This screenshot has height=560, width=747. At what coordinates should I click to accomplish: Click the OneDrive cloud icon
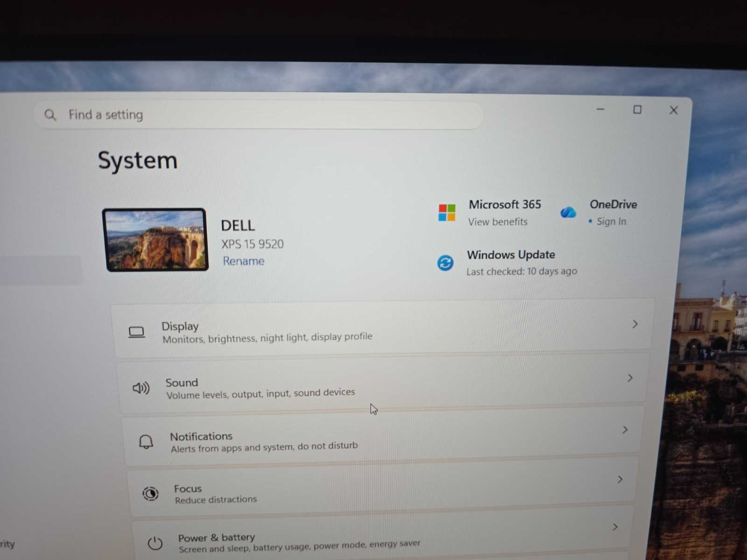pyautogui.click(x=568, y=212)
